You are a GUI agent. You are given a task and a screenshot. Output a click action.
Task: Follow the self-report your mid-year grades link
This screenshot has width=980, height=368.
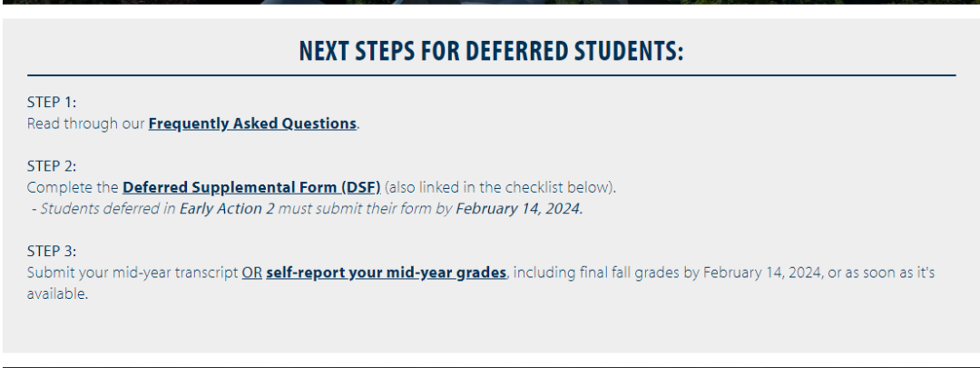click(387, 273)
